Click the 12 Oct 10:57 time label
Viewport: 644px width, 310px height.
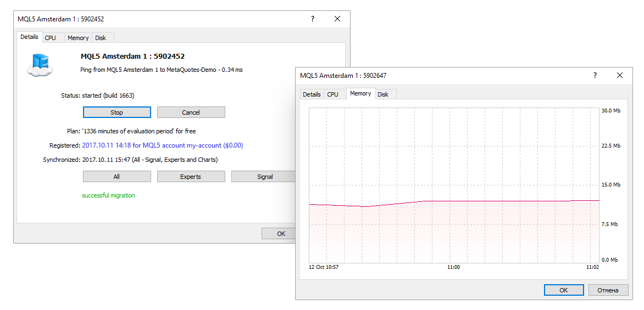(324, 267)
